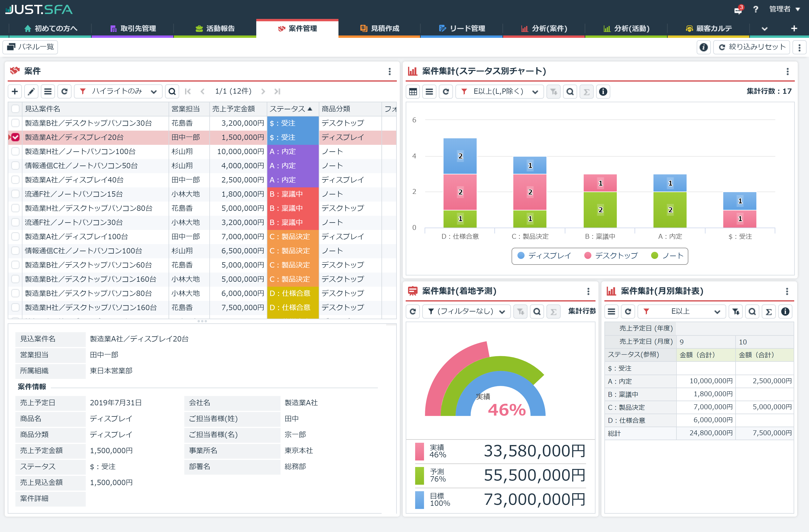809x532 pixels.
Task: Click the パネル一覧 button
Action: (x=31, y=47)
